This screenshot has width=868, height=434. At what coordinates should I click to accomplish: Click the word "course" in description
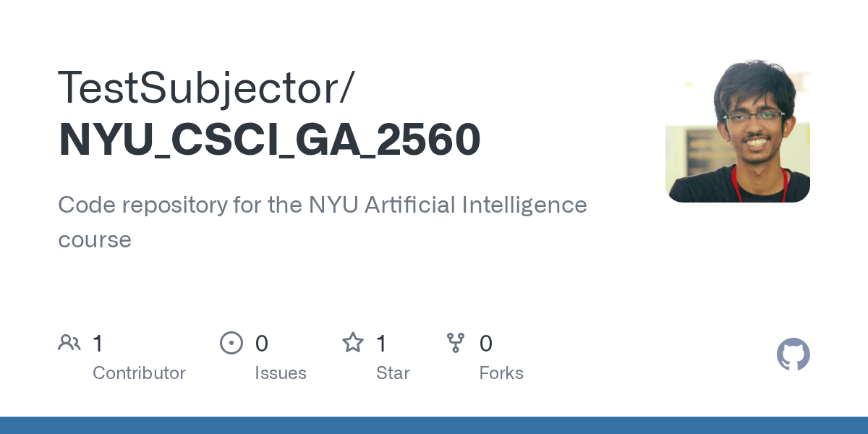pos(95,239)
